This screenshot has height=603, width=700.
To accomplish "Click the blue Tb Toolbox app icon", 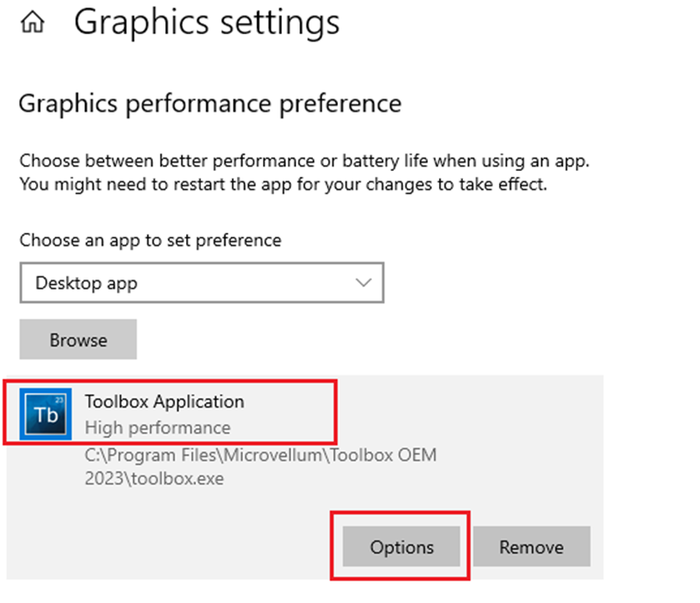I will pyautogui.click(x=46, y=414).
